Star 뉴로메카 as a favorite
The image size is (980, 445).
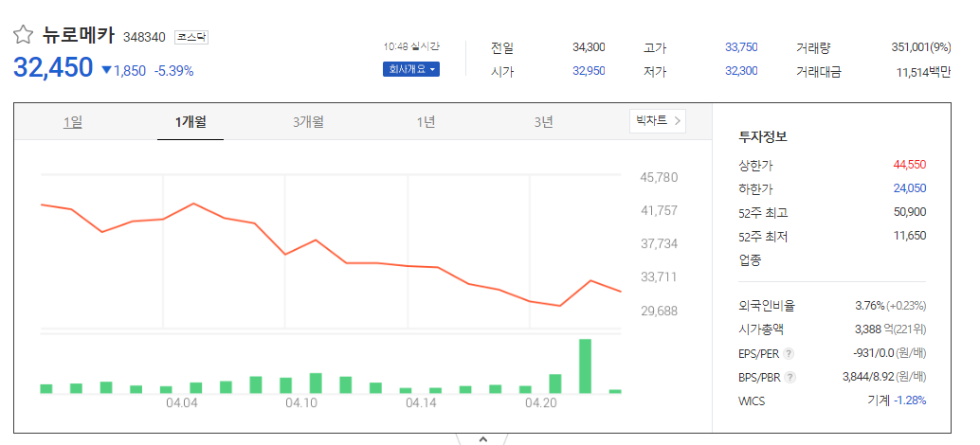click(23, 36)
